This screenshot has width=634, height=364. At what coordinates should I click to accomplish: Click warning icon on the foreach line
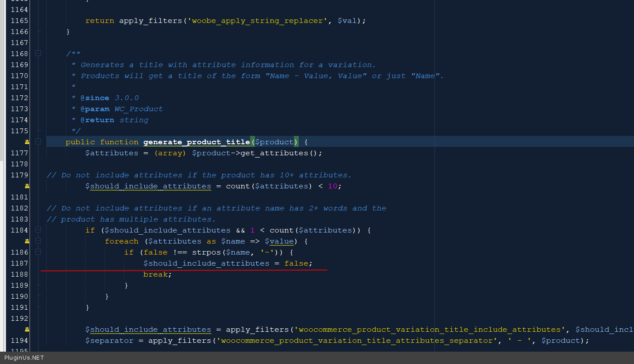click(x=27, y=241)
